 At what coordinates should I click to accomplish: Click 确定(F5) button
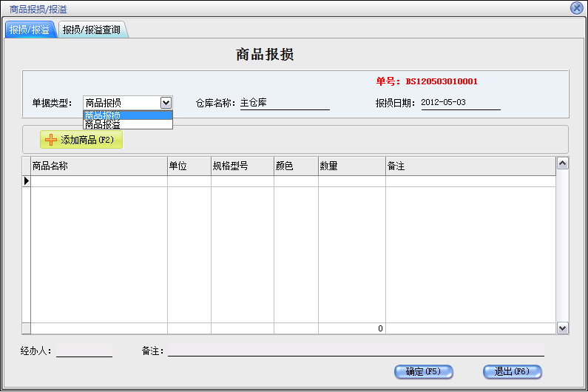[x=424, y=371]
